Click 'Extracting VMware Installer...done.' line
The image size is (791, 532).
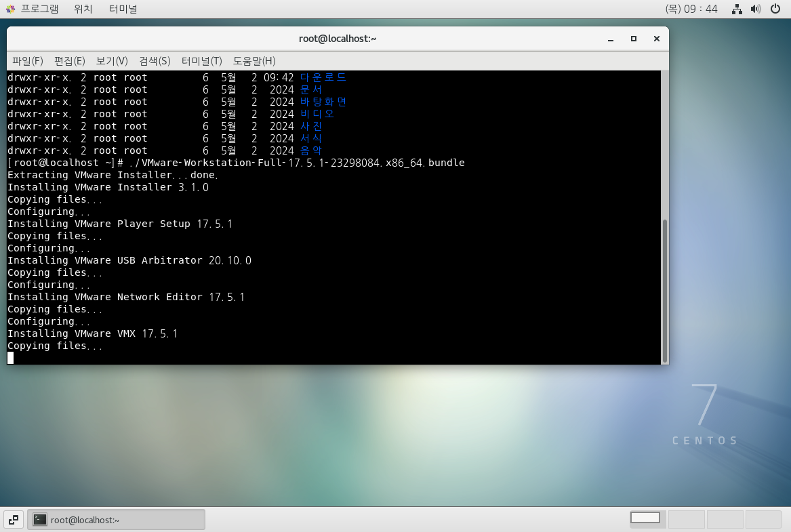click(x=113, y=175)
